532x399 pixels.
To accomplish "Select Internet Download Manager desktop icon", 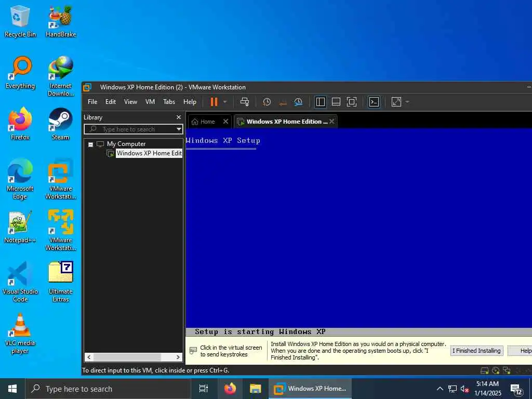I will 61,76.
